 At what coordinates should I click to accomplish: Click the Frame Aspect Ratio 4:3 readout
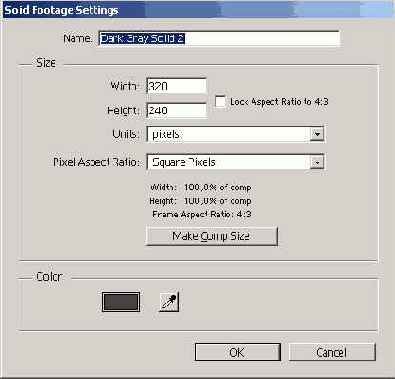click(x=201, y=214)
